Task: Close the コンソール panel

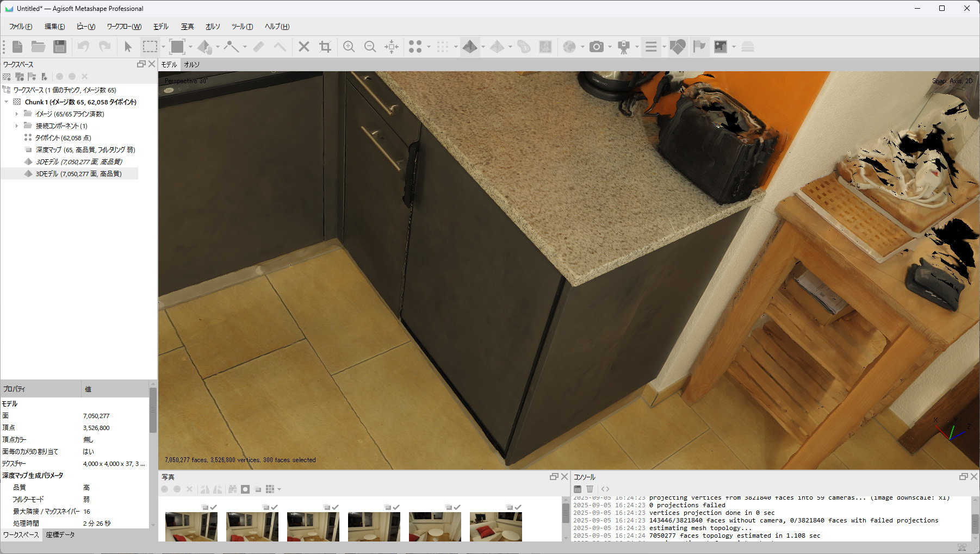Action: pos(974,476)
